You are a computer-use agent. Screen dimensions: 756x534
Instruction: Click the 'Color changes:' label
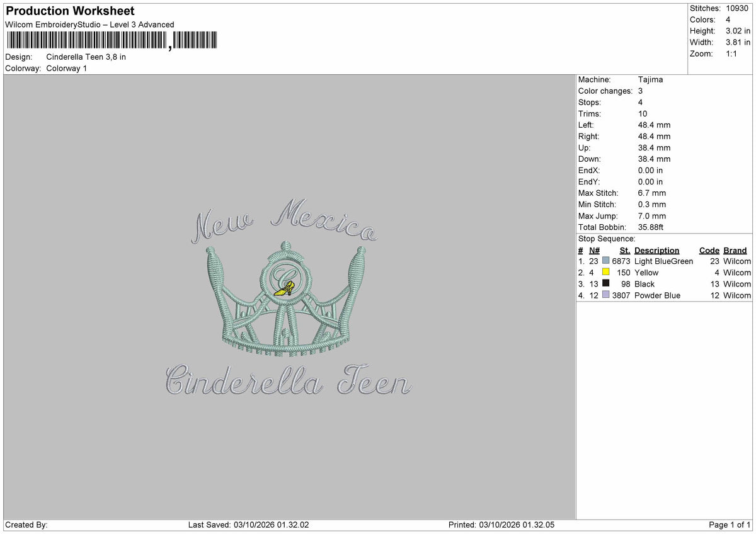pos(605,91)
